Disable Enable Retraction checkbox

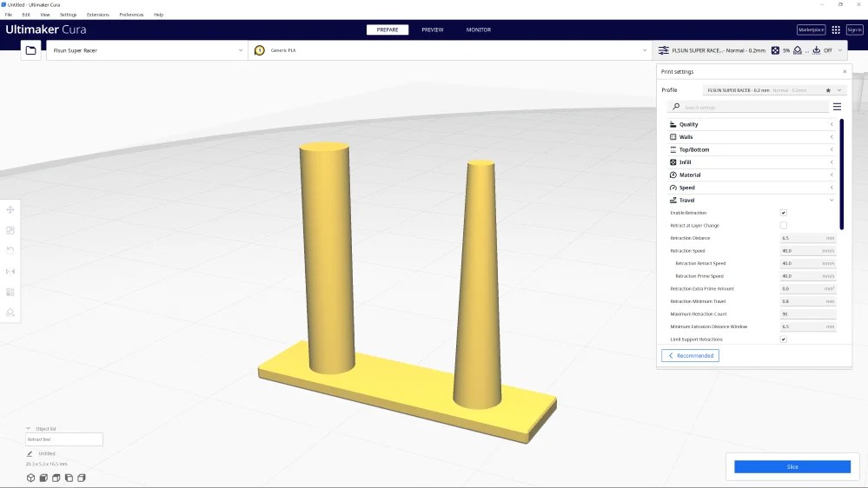[784, 213]
